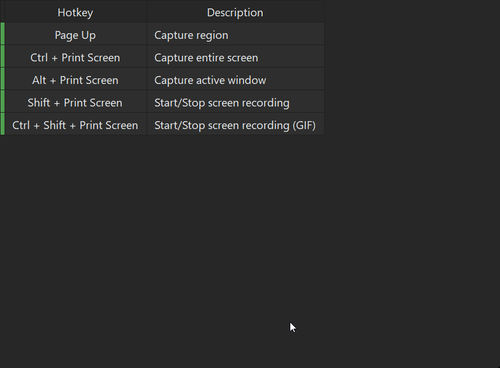Click green indicator beside Ctrl + Shift + Print Screen
Image resolution: width=500 pixels, height=368 pixels.
click(x=2, y=124)
